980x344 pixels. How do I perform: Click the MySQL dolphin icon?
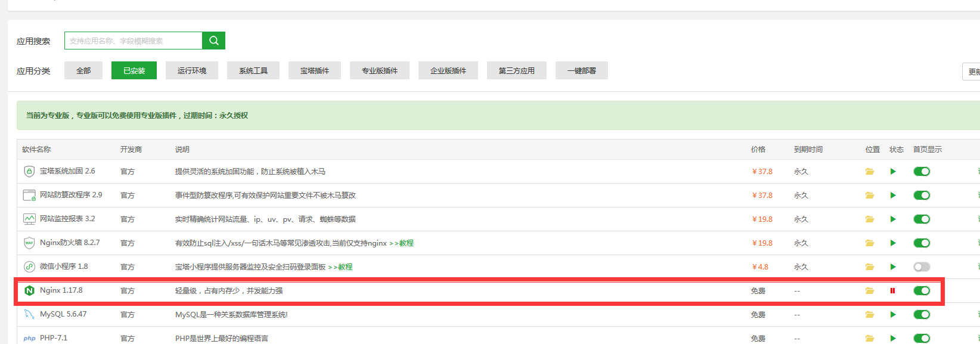pos(29,314)
